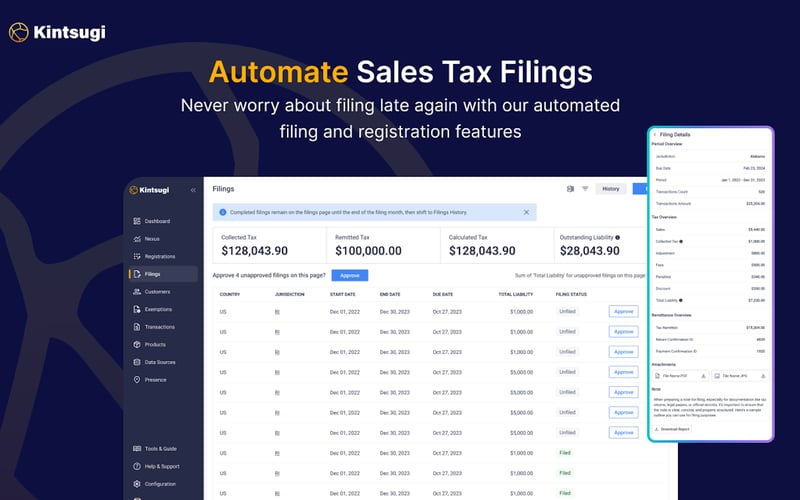Click the Kintsugi logo in the banner corner
The width and height of the screenshot is (800, 500).
(57, 32)
